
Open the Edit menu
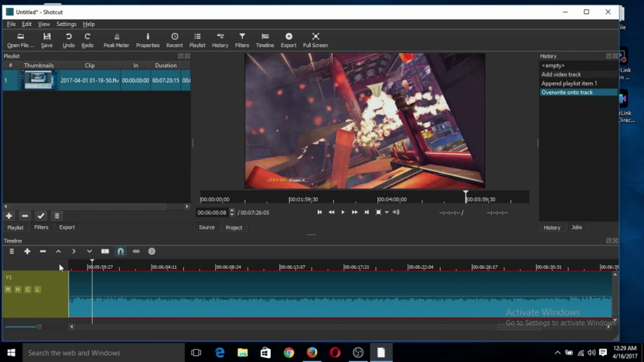27,24
